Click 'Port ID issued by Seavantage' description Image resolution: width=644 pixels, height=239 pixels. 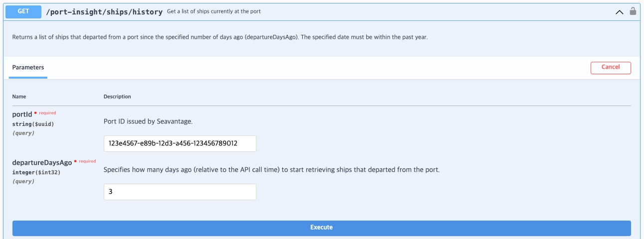pyautogui.click(x=148, y=121)
